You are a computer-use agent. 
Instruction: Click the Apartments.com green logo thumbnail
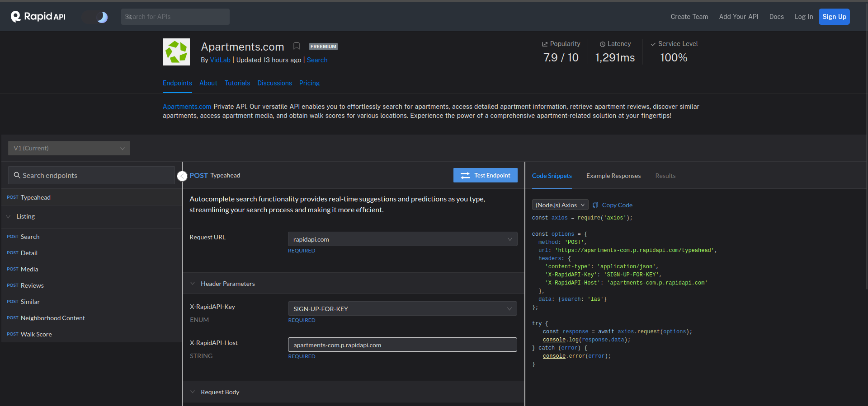coord(176,52)
